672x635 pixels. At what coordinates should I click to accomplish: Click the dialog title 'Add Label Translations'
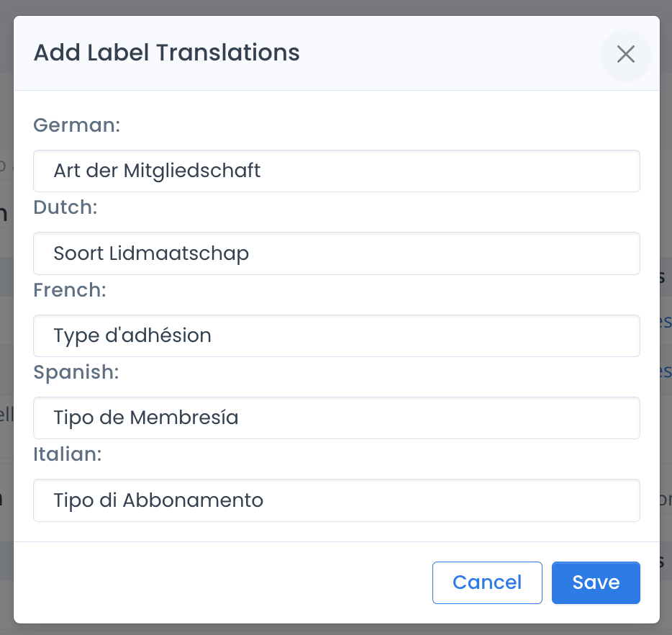coord(165,53)
